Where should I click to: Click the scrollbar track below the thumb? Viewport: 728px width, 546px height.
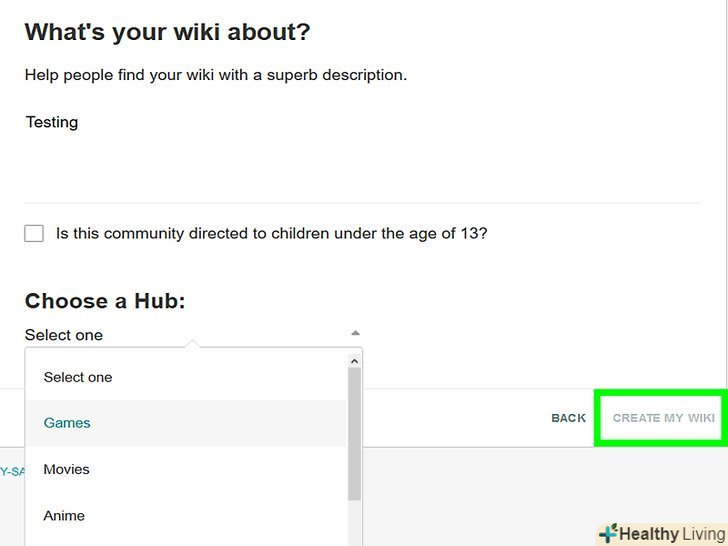pos(354,525)
